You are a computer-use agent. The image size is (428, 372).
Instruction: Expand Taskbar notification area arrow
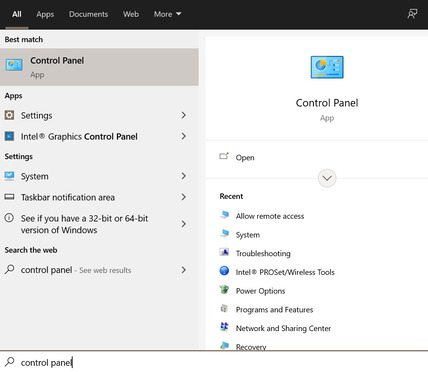(x=184, y=197)
